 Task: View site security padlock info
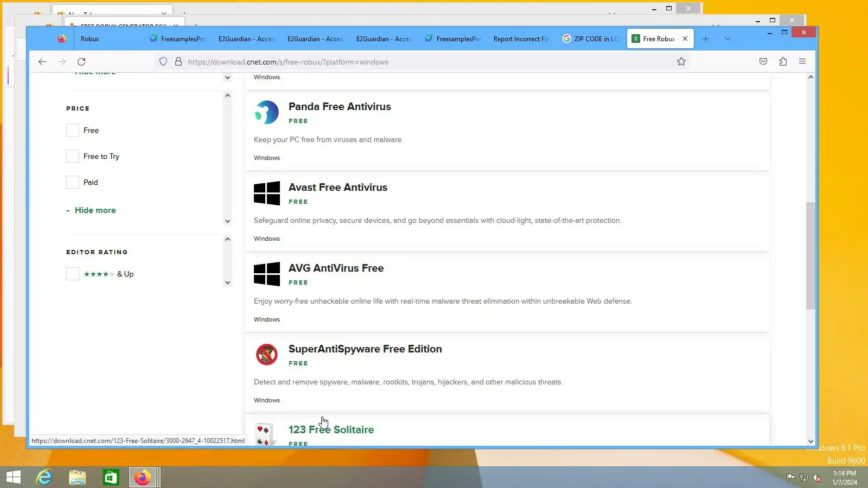[x=178, y=62]
